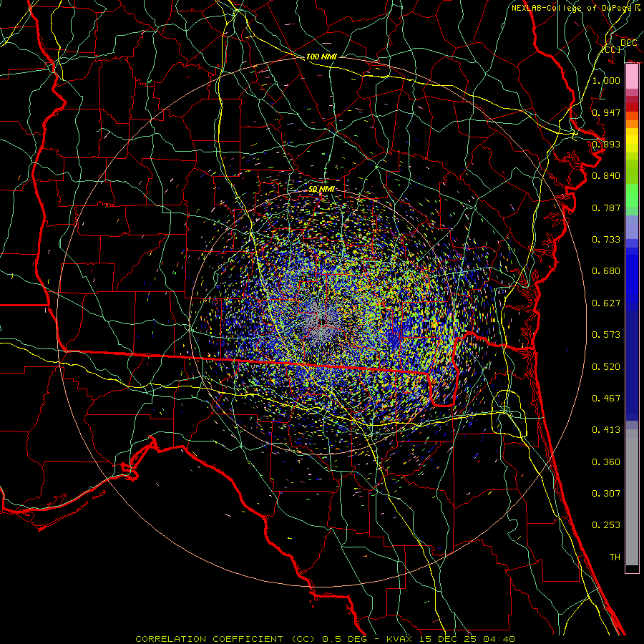The height and width of the screenshot is (644, 644).
Task: Click the 0.733 scale value
Action: pos(606,240)
